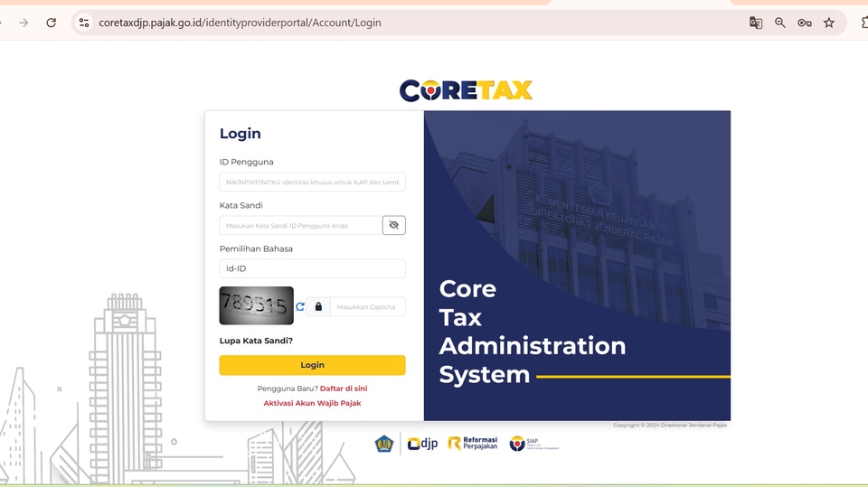
Task: Follow the Daftar di sini link
Action: 344,389
